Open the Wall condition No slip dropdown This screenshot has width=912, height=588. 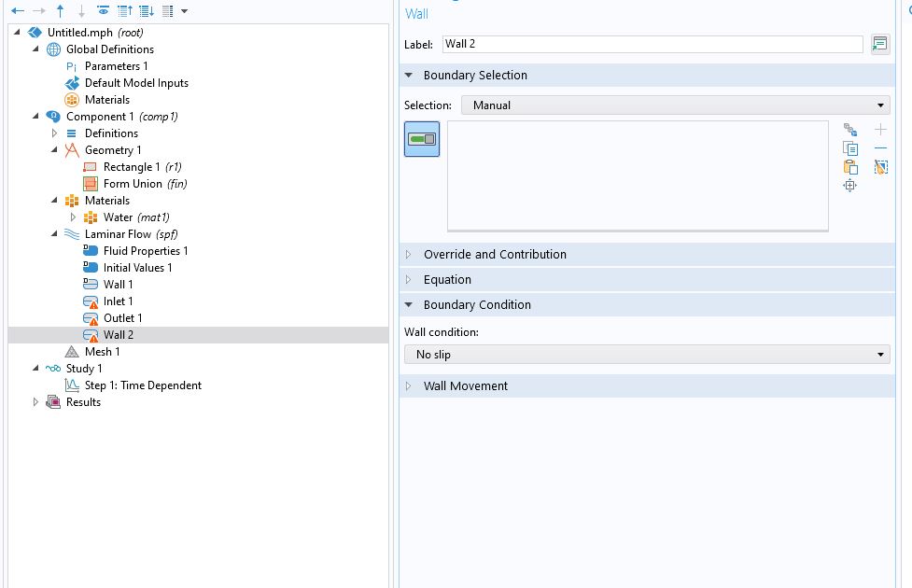(x=647, y=355)
